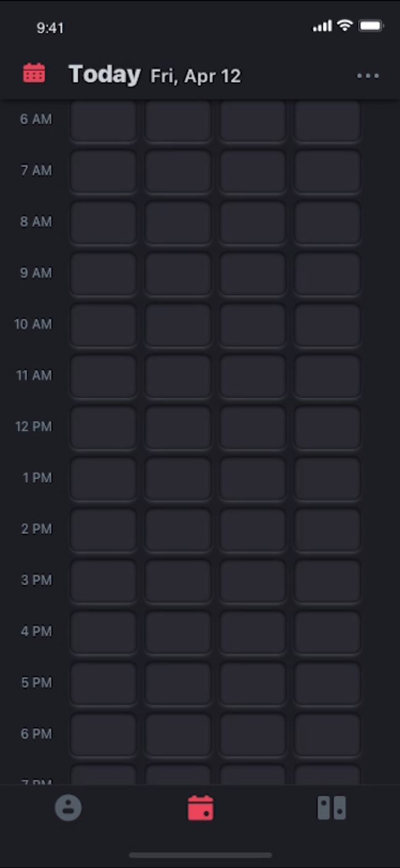Switch to the profile tab icon
The image size is (400, 868).
(68, 807)
